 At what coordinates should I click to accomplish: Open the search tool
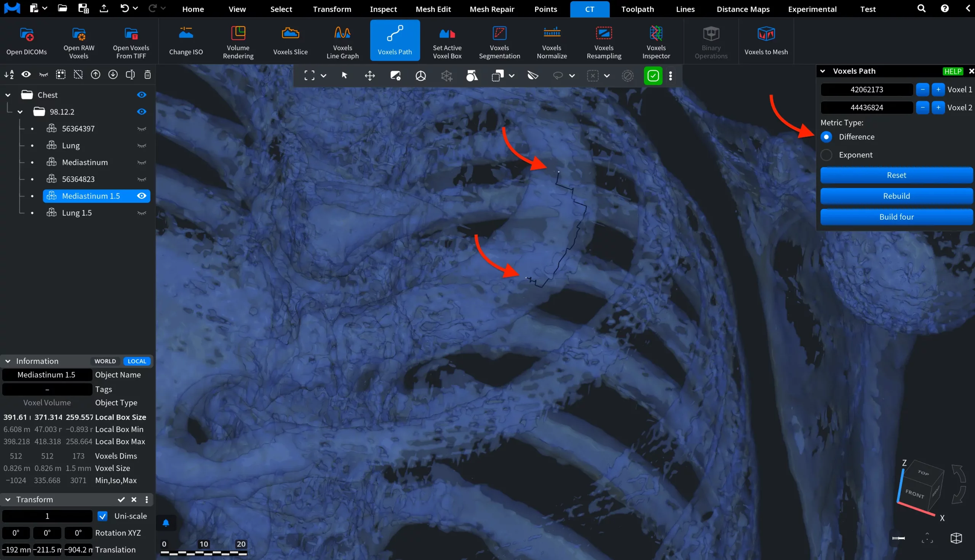[921, 8]
